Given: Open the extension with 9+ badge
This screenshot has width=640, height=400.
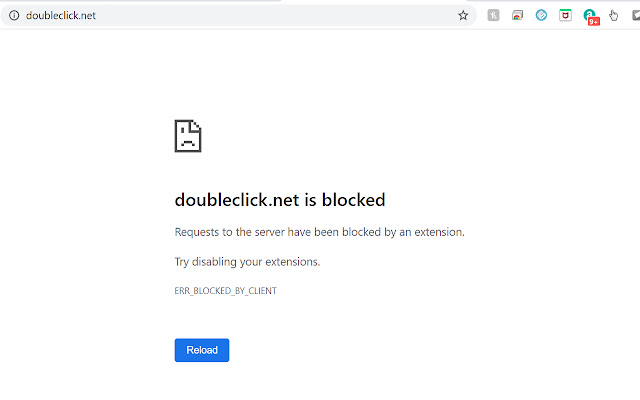Looking at the screenshot, I should pos(590,14).
